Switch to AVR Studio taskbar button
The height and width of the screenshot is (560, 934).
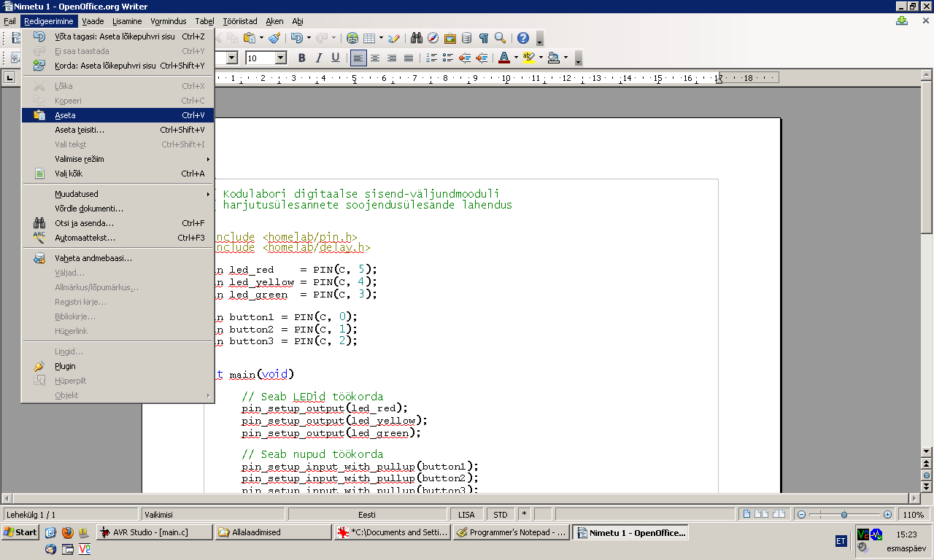coord(154,532)
